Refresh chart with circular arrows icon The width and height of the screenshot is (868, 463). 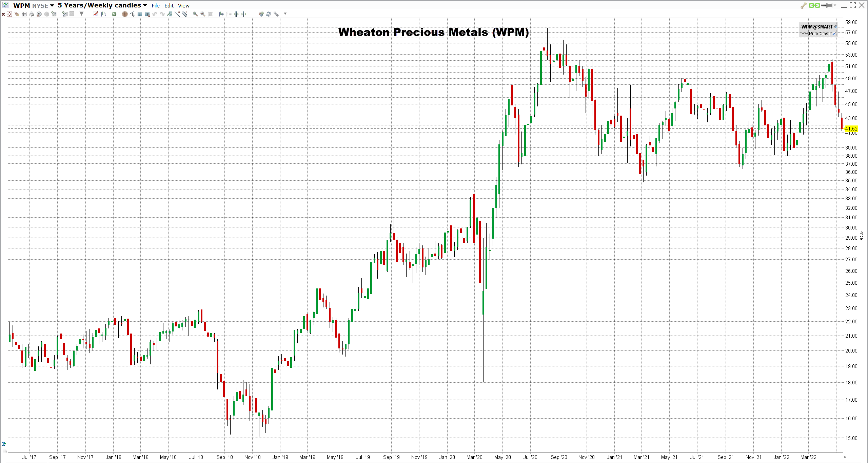(269, 14)
